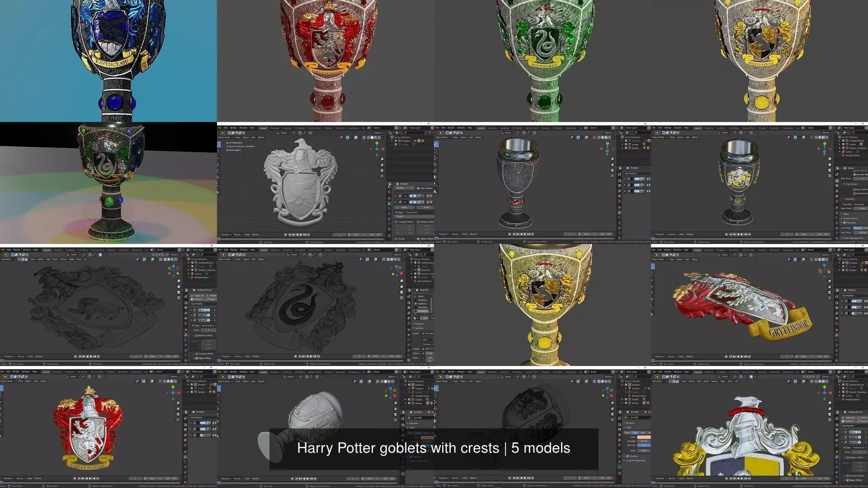
Task: Click Copy modifier button in gray Ravenclaw emblem screenshot
Action: [425, 207]
